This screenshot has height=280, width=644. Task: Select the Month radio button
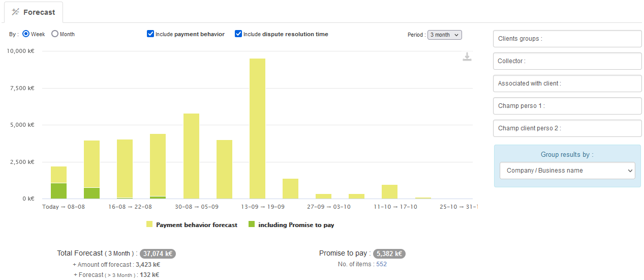55,34
